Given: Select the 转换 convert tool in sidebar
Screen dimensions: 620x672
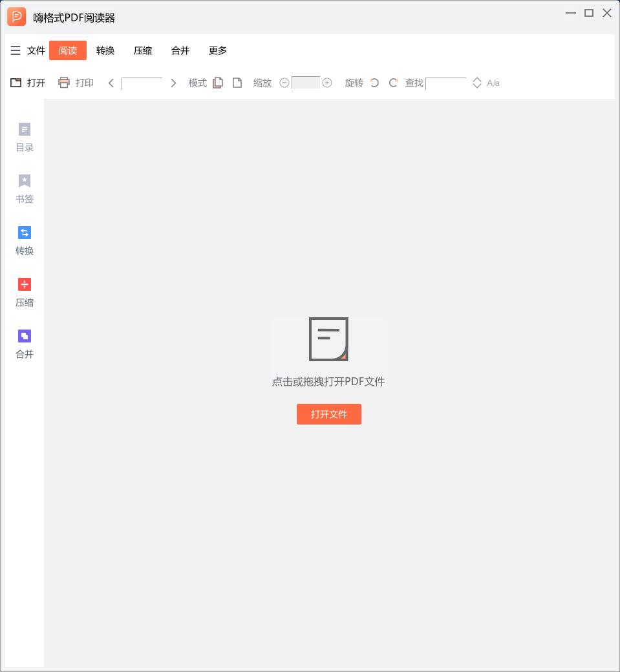Looking at the screenshot, I should coord(24,239).
